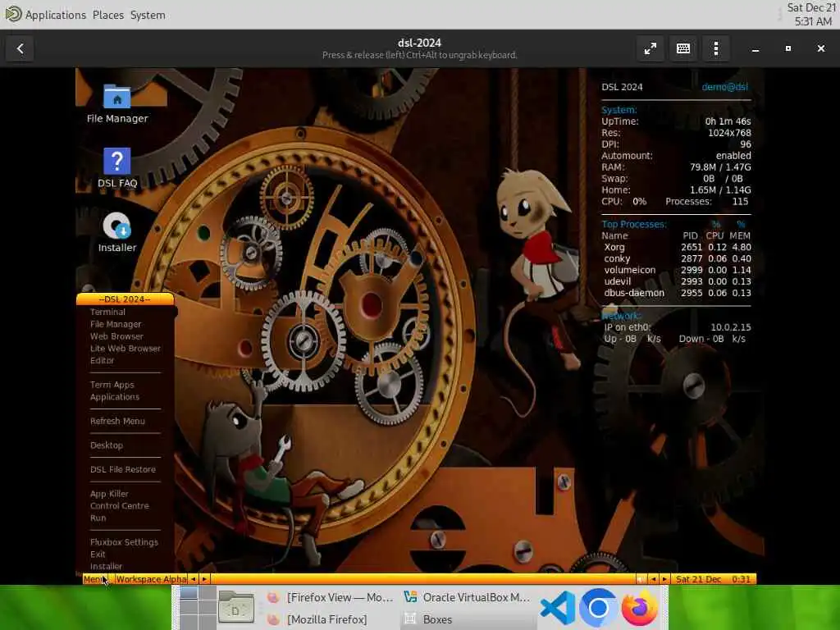Select DSL File Restore entry
Screen dimensions: 840x630
(123, 469)
